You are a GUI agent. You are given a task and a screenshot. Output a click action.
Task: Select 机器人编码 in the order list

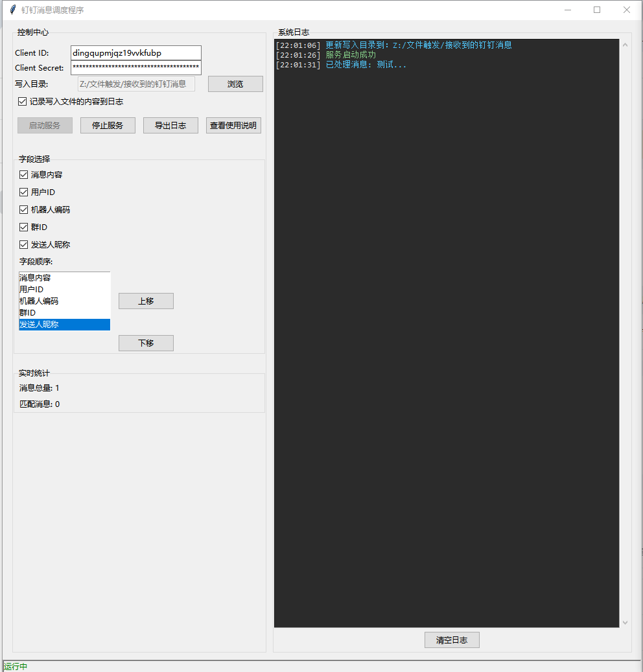click(x=39, y=301)
